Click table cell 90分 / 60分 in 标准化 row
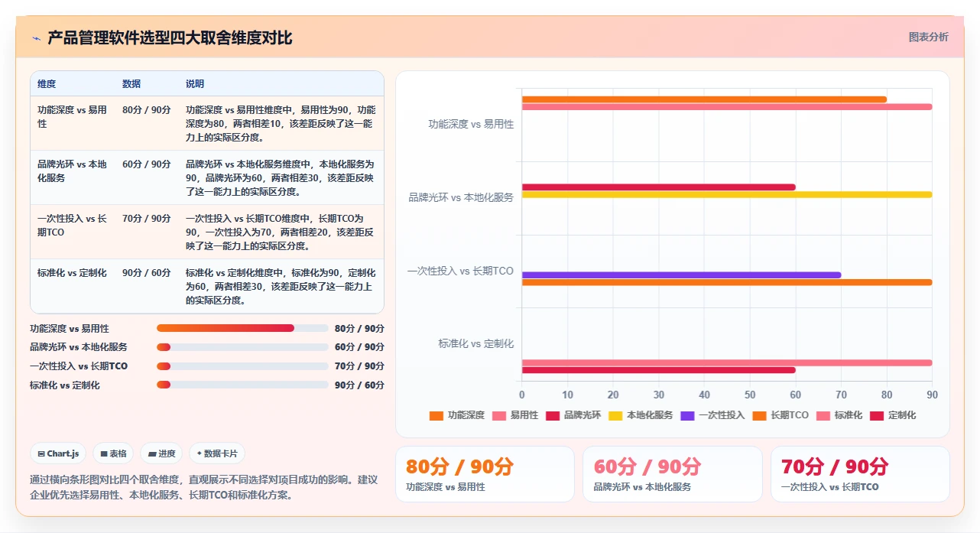 [x=147, y=273]
